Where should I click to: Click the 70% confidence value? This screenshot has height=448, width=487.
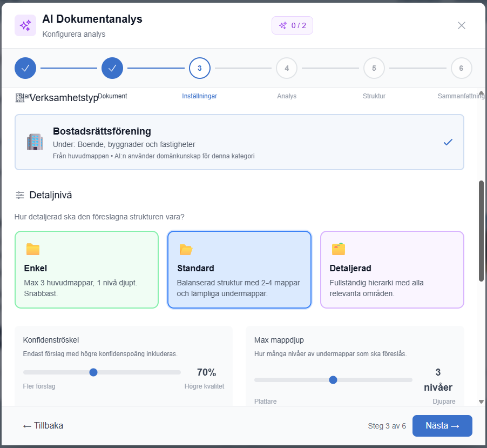207,372
